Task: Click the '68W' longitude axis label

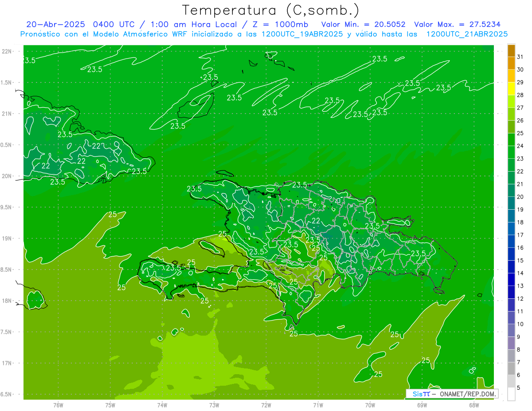Action: [x=474, y=405]
